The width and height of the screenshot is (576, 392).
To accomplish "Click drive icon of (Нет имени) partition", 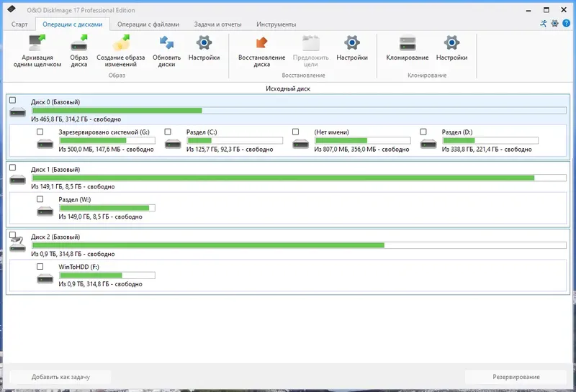I will 300,144.
